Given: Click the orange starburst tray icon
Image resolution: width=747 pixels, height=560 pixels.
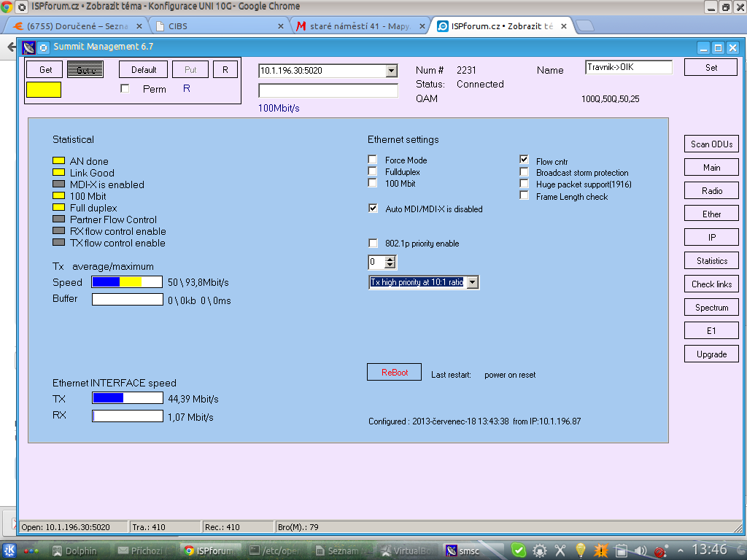Looking at the screenshot, I should point(601,551).
